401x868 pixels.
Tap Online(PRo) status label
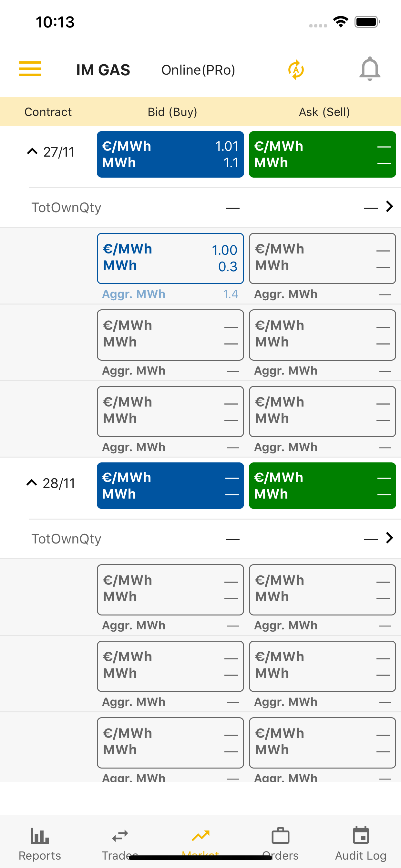tap(198, 70)
